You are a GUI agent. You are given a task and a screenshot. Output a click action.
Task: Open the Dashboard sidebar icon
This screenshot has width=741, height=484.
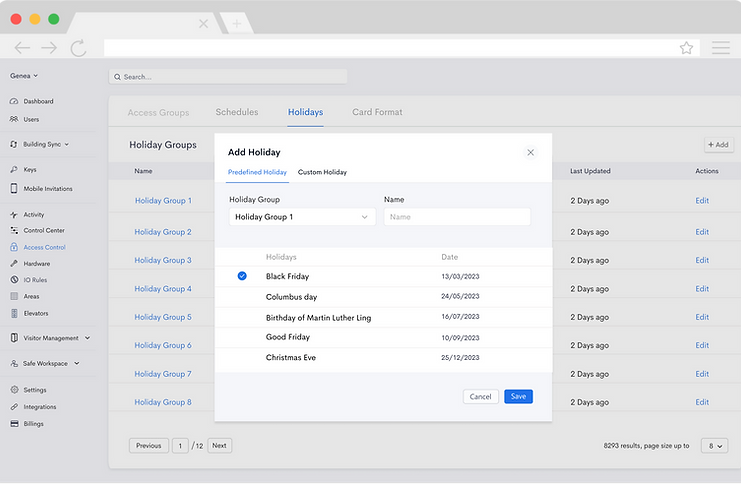point(14,101)
